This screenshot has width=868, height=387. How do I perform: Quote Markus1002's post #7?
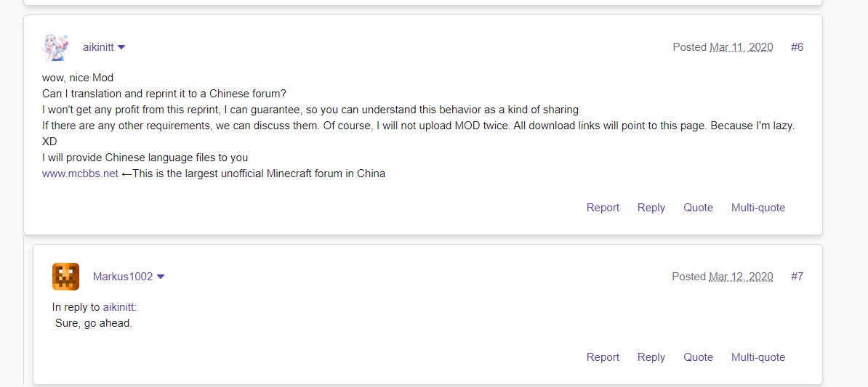point(698,357)
